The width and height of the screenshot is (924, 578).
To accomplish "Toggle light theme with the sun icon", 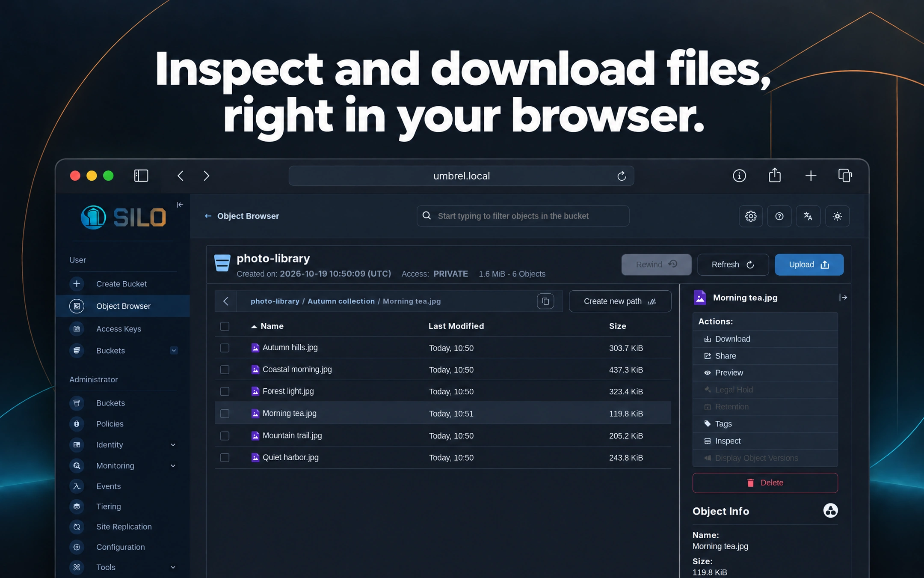I will 837,216.
